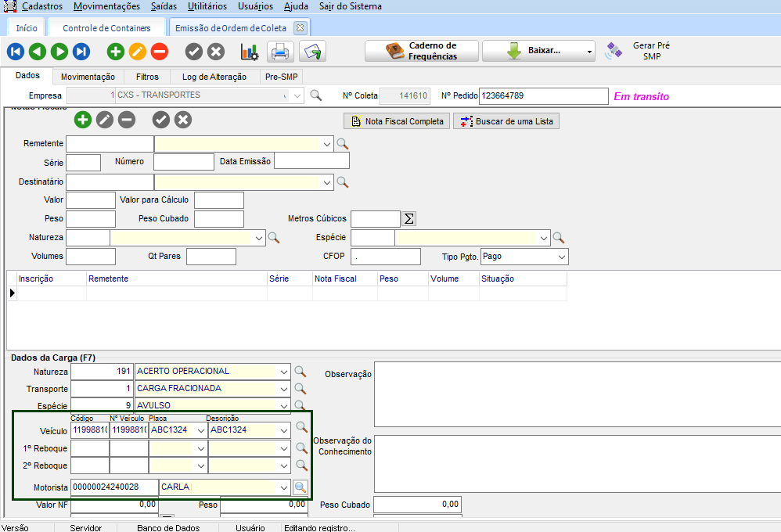Click the magnifier next to Empresa field
This screenshot has height=532, width=781.
coord(316,95)
